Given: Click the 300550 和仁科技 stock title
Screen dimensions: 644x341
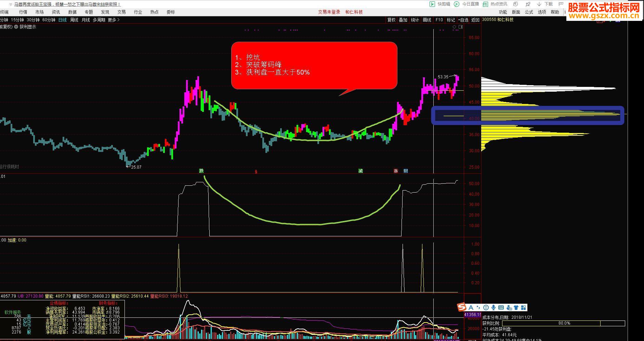Looking at the screenshot, I should coord(498,19).
